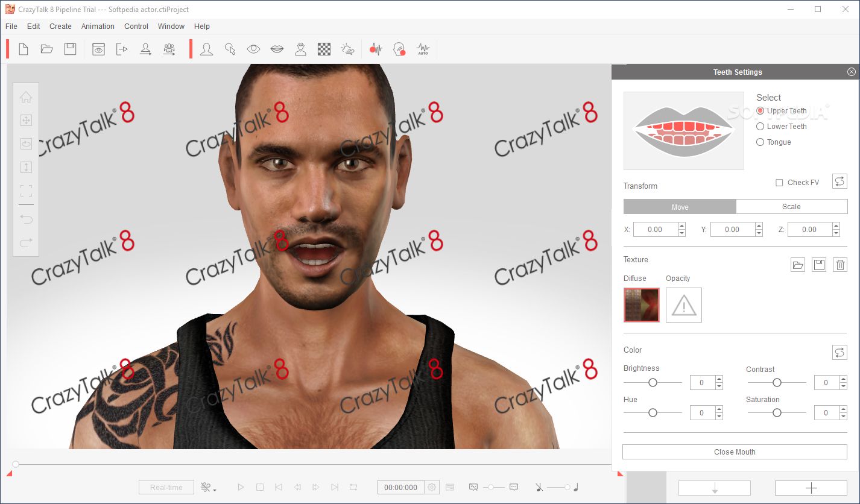
Task: Increase the Z value with up stepper
Action: pyautogui.click(x=836, y=226)
